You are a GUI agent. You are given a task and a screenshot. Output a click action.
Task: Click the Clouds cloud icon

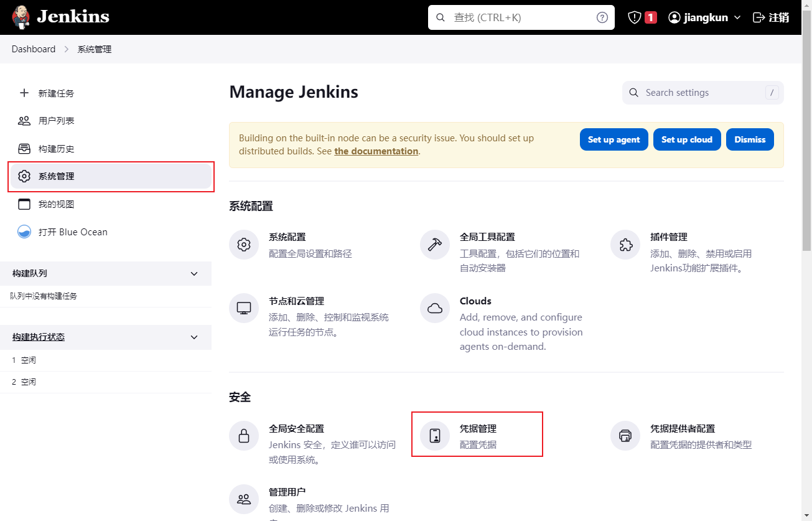(435, 308)
